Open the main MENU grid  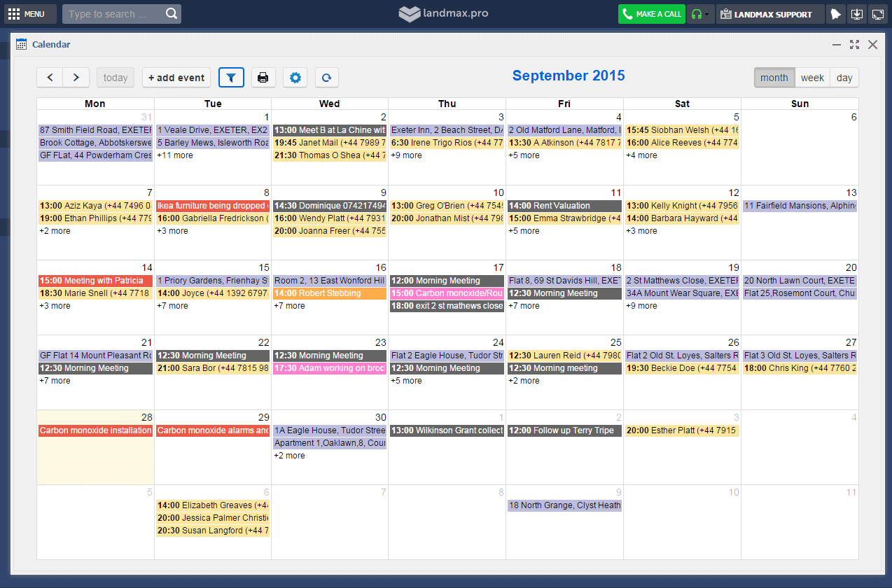coord(27,14)
